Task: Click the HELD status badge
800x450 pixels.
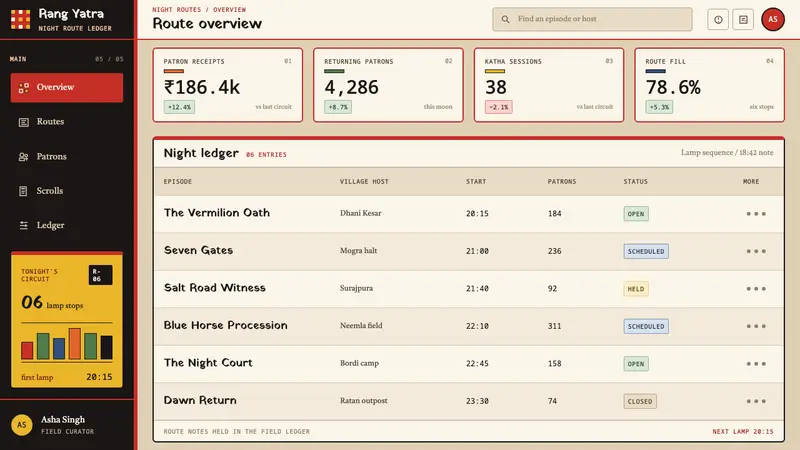Action: (636, 289)
